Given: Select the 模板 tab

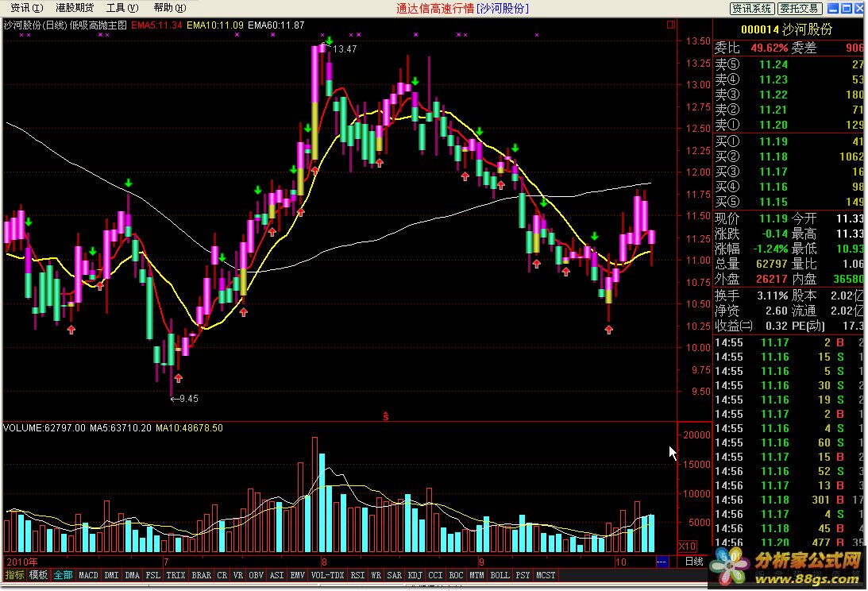Looking at the screenshot, I should click(38, 575).
